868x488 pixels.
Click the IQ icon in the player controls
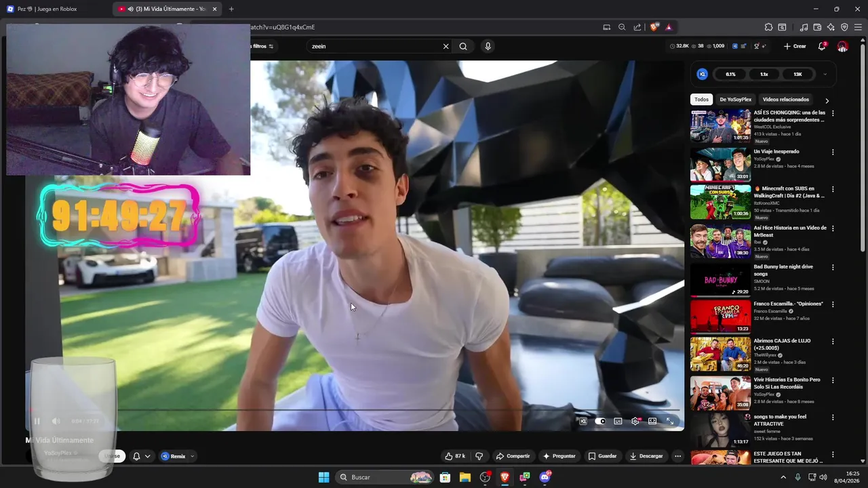tap(583, 421)
